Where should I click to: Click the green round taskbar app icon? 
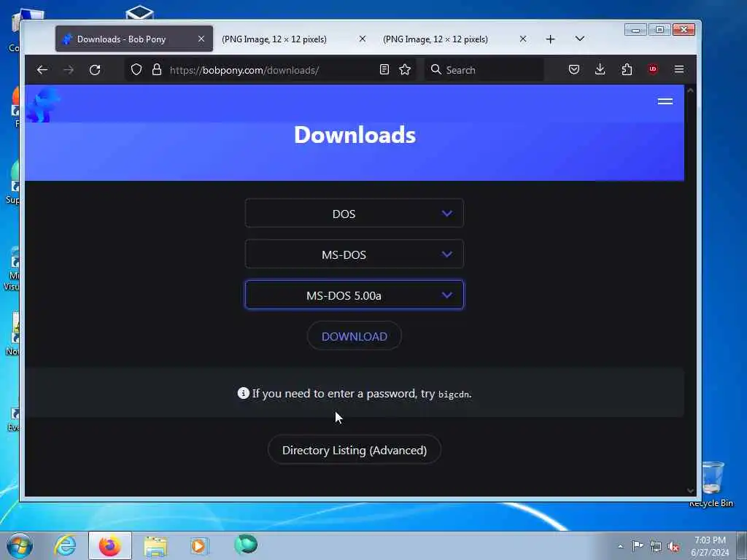pos(246,544)
